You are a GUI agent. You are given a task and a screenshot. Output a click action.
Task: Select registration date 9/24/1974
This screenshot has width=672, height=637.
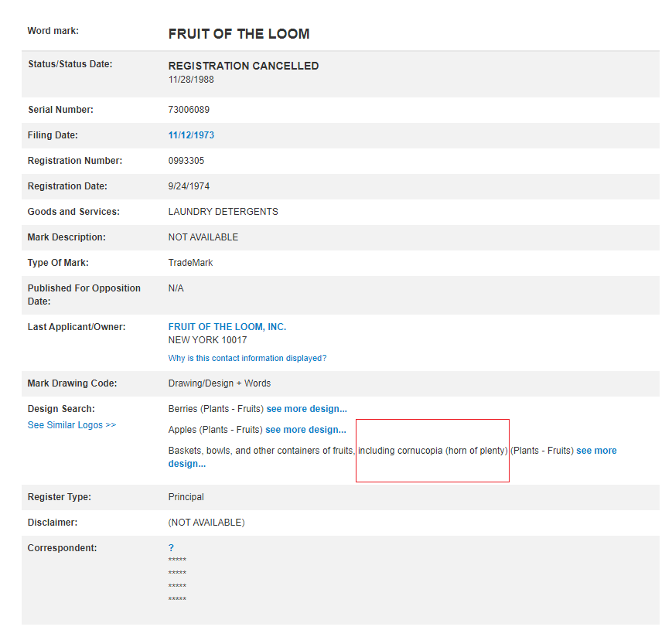[189, 186]
